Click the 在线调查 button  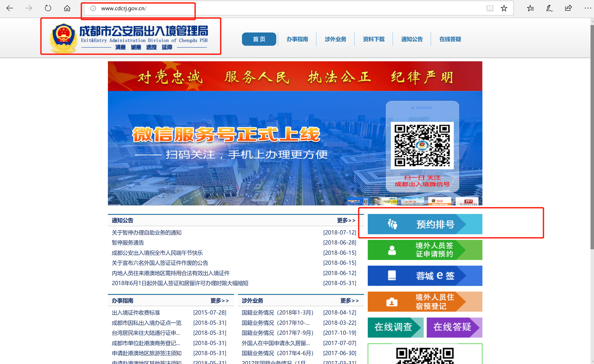click(395, 327)
